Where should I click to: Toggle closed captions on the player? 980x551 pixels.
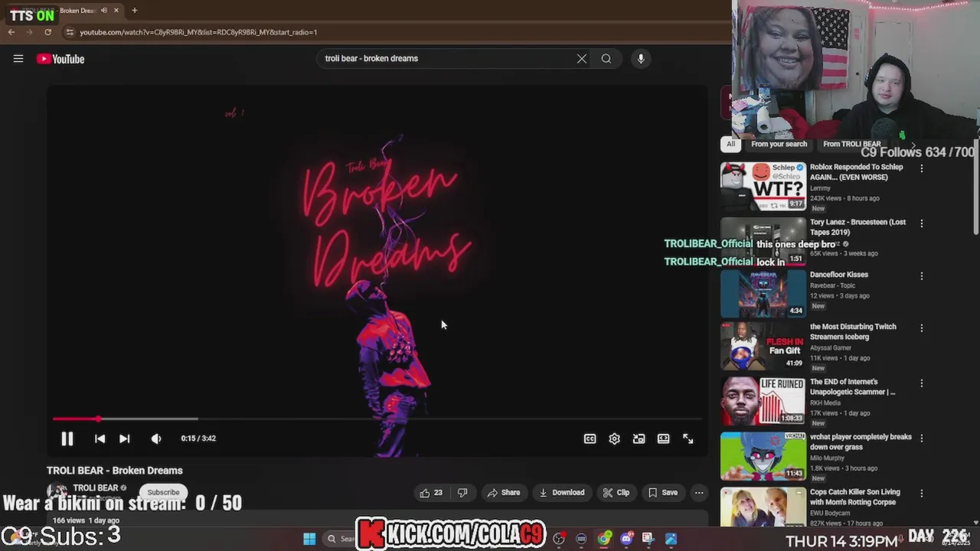tap(590, 439)
